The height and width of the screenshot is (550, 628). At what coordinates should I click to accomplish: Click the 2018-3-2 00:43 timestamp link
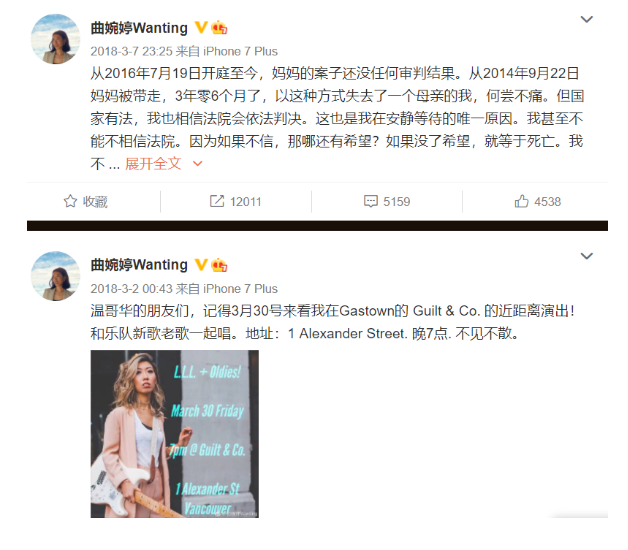(x=131, y=288)
